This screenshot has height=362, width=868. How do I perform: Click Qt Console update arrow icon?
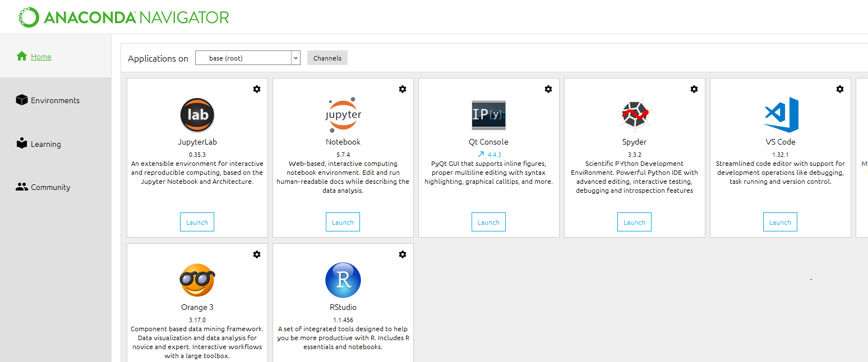pos(481,154)
